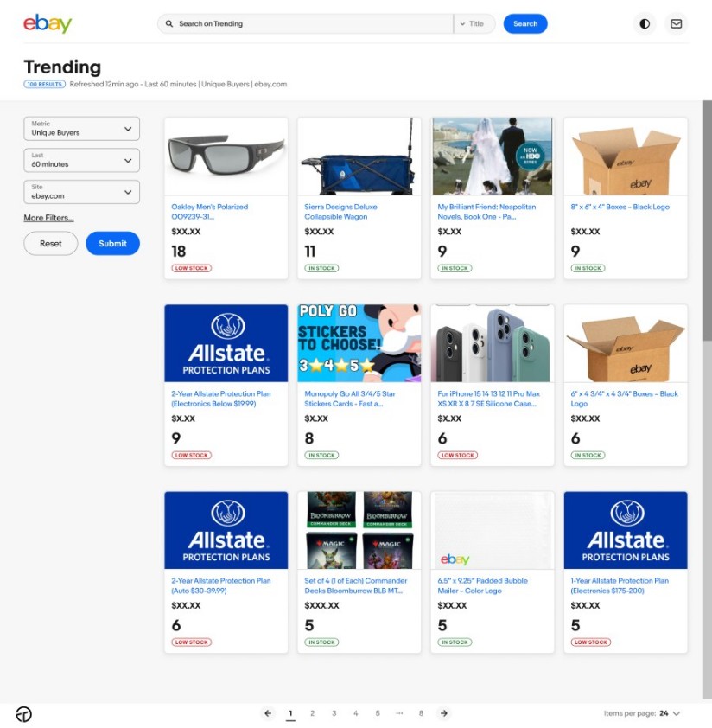Click buyer count 11 on wagon card
The width and height of the screenshot is (712, 728).
click(x=310, y=252)
